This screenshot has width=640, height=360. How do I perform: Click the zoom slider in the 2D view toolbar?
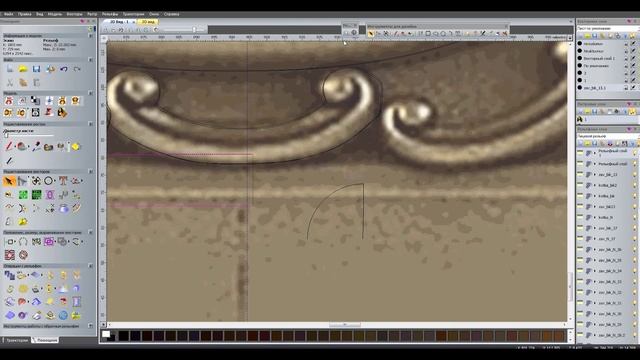click(x=194, y=30)
